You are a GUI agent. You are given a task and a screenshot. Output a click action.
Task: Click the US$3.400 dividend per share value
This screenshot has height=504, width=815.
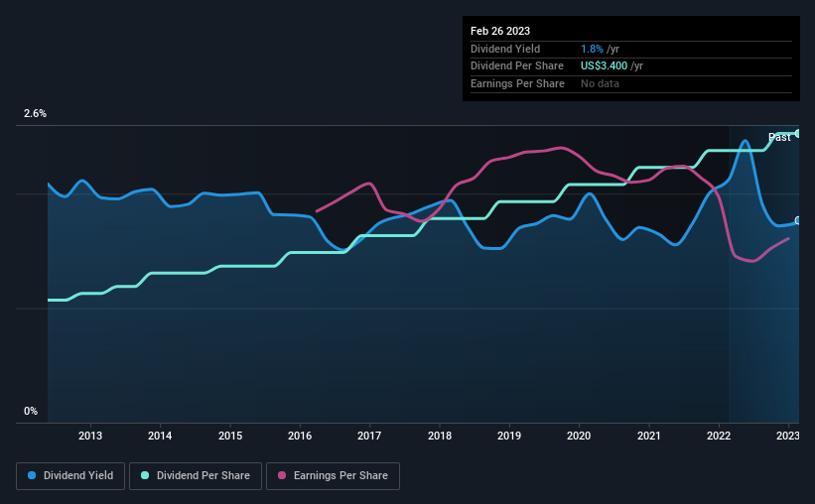[x=604, y=66]
